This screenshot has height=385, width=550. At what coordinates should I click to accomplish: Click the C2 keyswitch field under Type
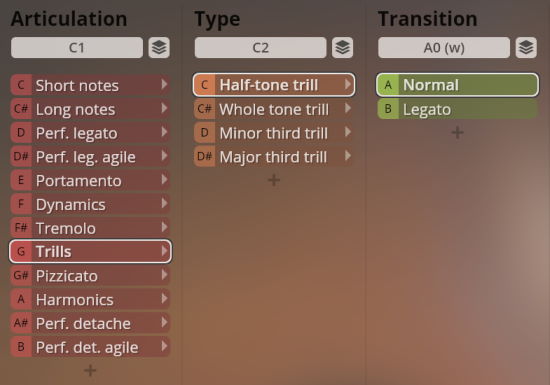tap(261, 47)
